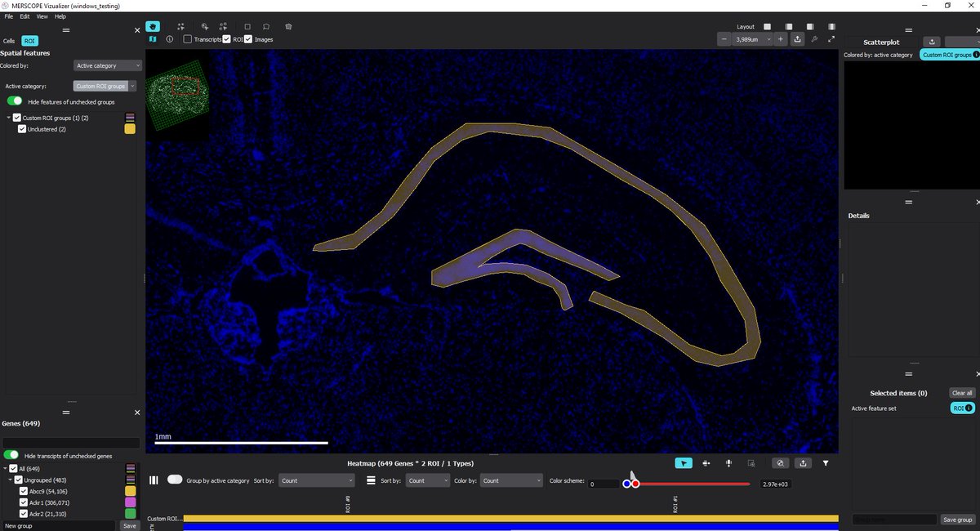980x531 pixels.
Task: Export the main spatial view
Action: [x=797, y=39]
